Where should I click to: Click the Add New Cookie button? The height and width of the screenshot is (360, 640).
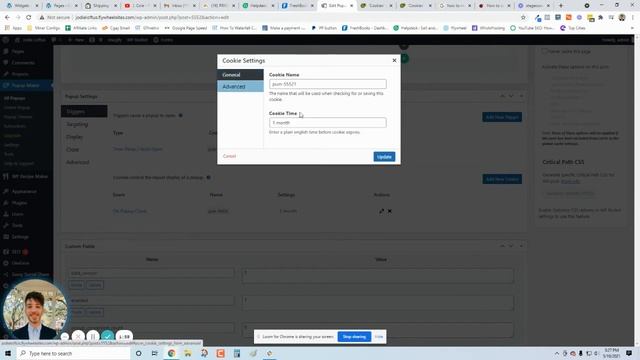[502, 179]
